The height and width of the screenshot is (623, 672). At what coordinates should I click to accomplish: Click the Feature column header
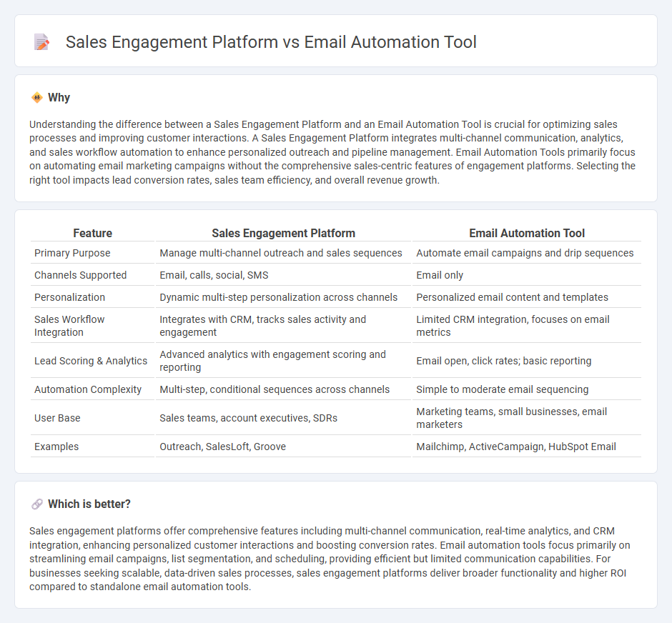point(92,233)
